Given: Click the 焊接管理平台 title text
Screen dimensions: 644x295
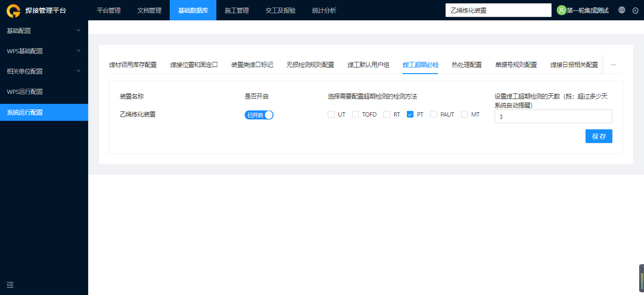Looking at the screenshot, I should pyautogui.click(x=46, y=10).
